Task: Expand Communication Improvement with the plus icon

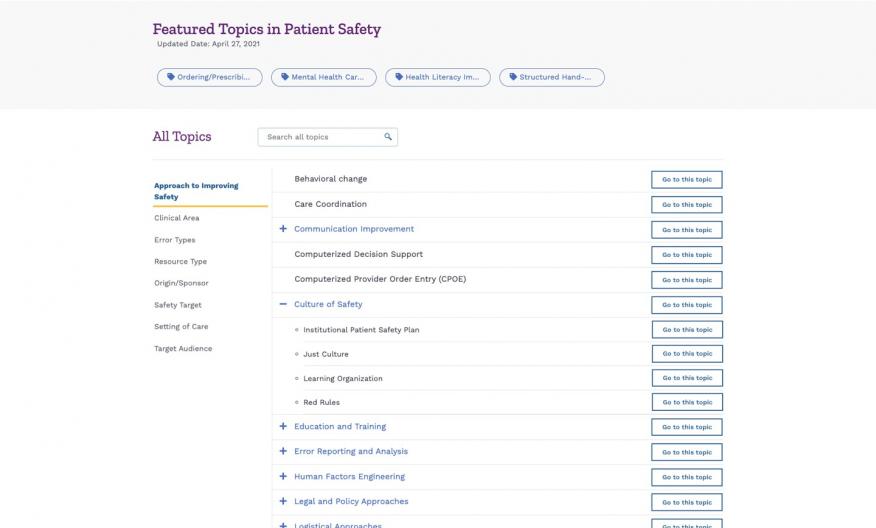Action: click(x=283, y=229)
